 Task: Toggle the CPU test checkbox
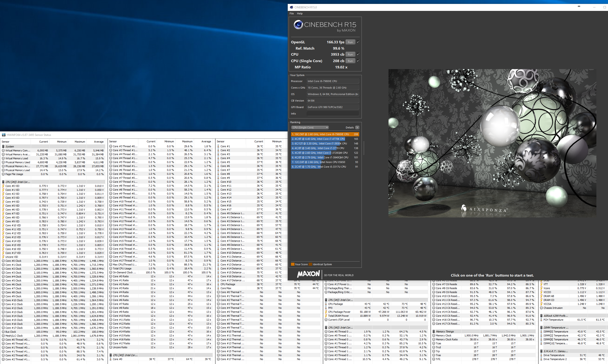(x=358, y=54)
